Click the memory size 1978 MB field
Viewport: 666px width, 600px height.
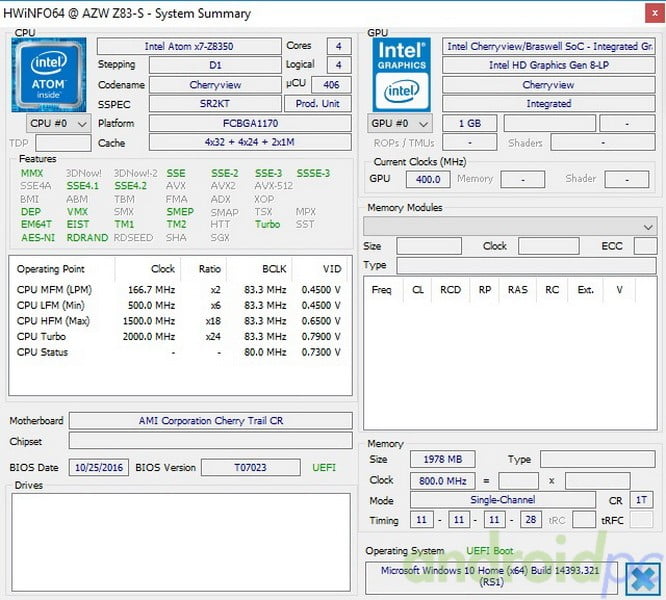[443, 460]
